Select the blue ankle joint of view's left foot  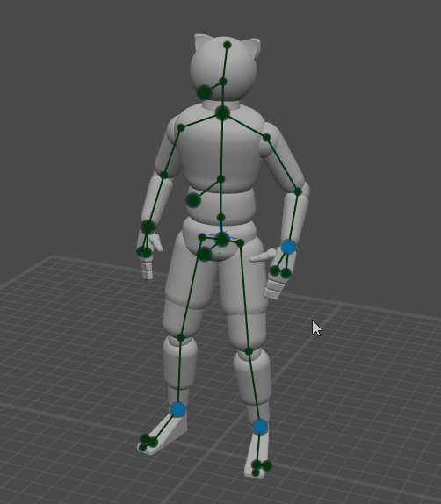pyautogui.click(x=177, y=409)
